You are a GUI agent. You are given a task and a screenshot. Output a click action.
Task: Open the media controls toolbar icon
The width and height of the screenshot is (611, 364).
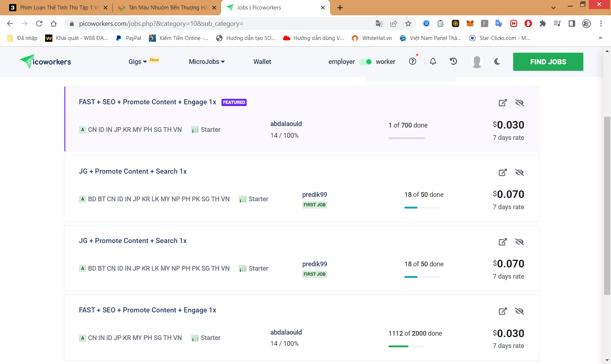tap(557, 24)
